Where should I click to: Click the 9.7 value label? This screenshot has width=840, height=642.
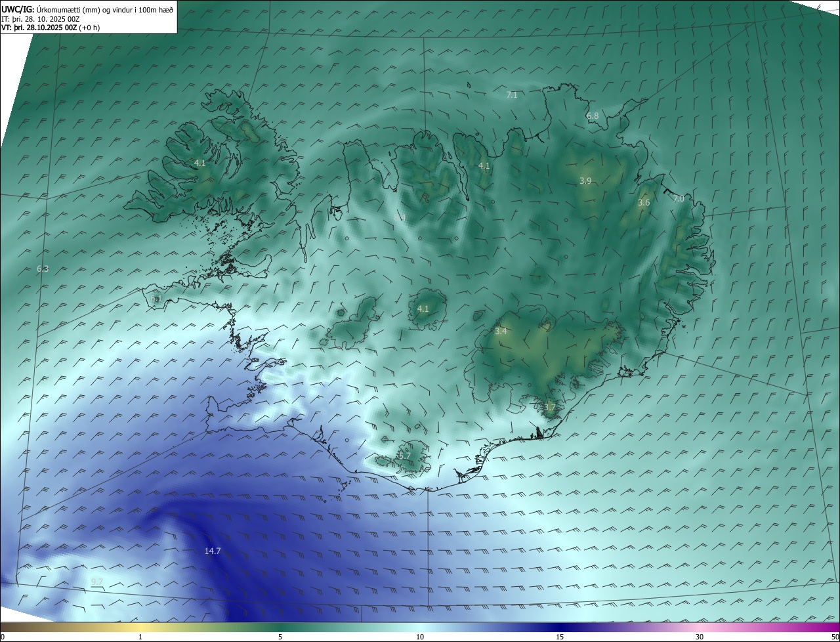coord(97,582)
